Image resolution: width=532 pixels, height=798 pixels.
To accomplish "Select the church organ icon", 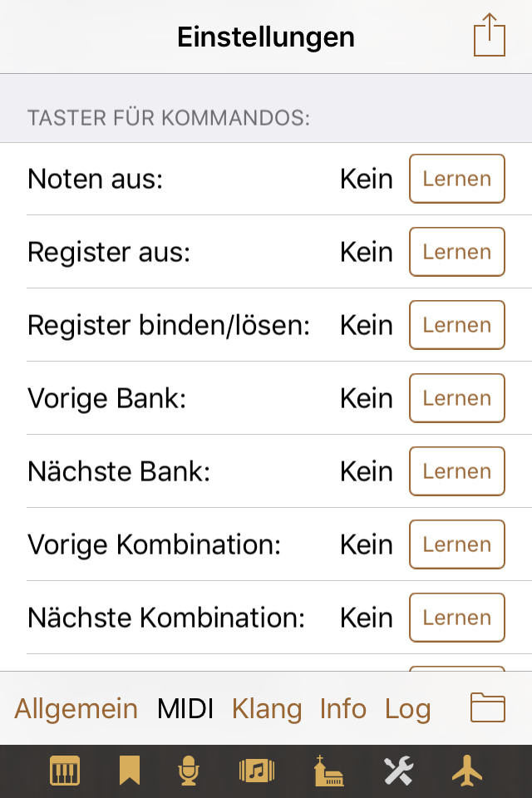I will click(328, 771).
